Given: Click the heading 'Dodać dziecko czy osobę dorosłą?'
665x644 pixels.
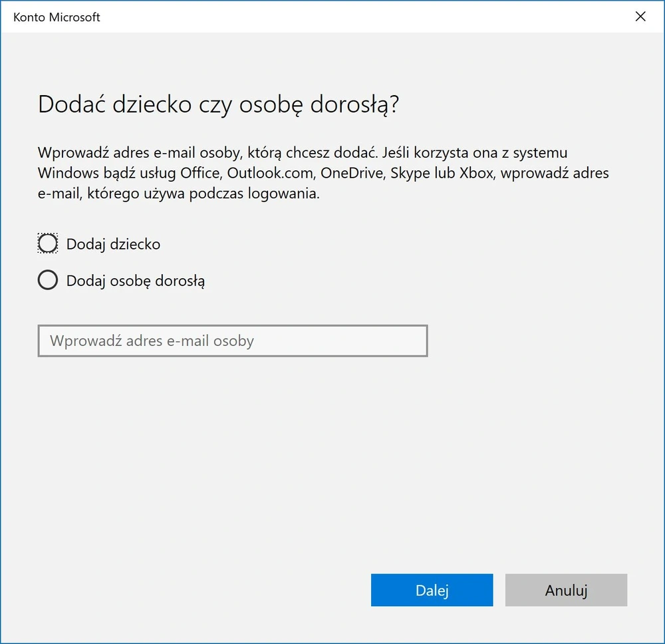Looking at the screenshot, I should (x=218, y=104).
